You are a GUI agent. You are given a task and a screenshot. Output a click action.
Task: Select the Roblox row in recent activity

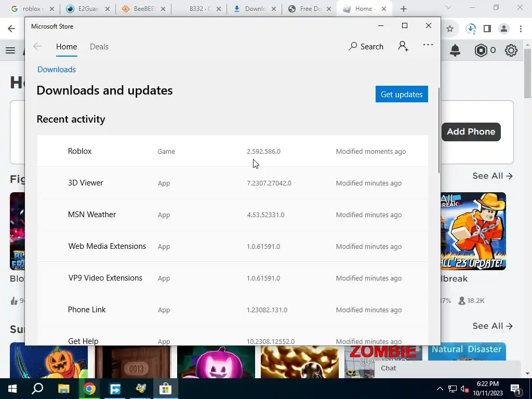232,151
